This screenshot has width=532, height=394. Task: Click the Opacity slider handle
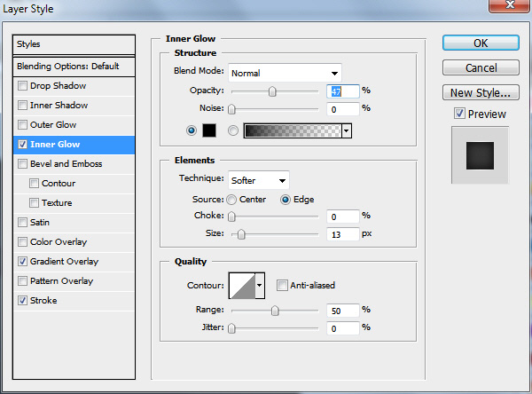pos(272,91)
